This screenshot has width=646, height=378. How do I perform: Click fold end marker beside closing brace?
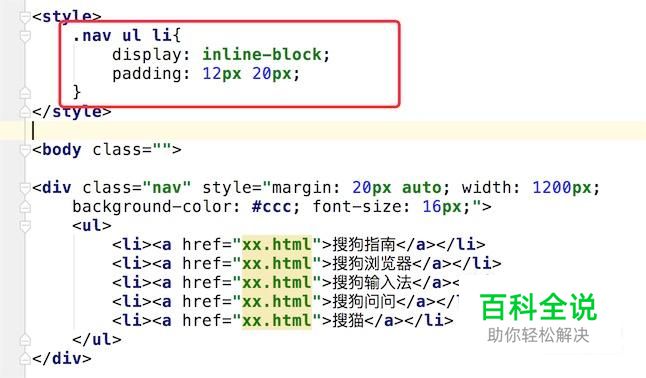[x=25, y=93]
